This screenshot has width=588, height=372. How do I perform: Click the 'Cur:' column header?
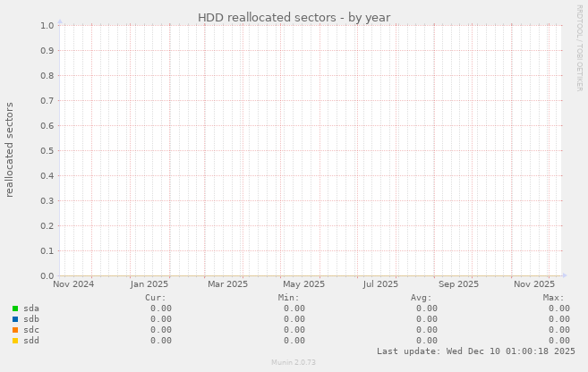coord(155,298)
